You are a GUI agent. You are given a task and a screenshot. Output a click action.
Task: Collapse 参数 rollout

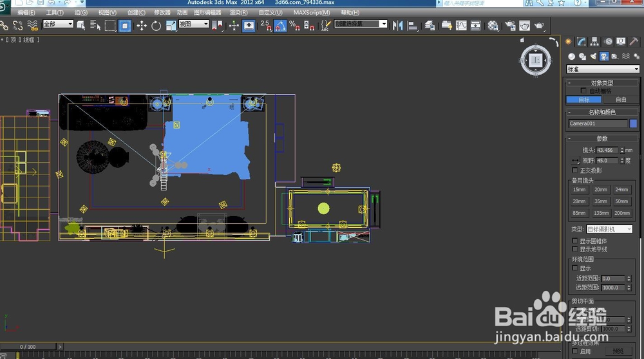(601, 139)
